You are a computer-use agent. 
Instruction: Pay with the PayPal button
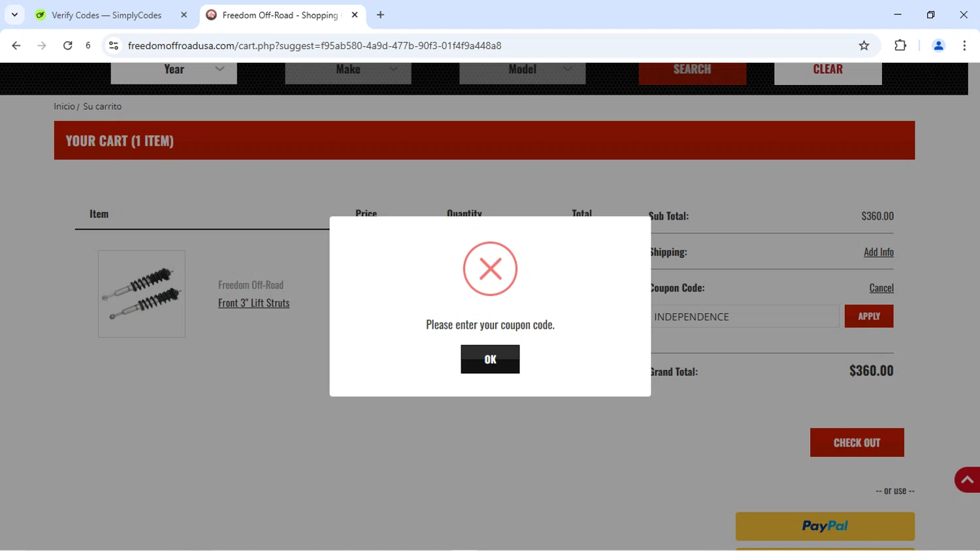coord(825,526)
